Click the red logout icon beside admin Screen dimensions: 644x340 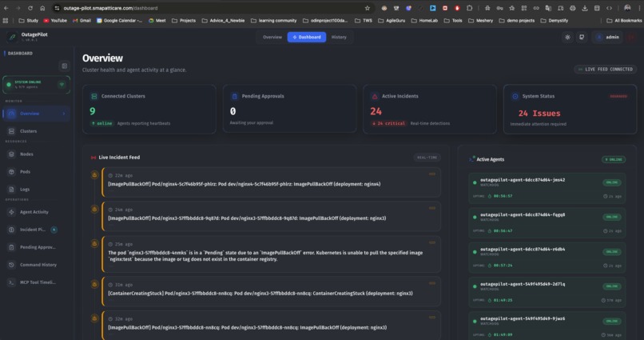pyautogui.click(x=631, y=37)
